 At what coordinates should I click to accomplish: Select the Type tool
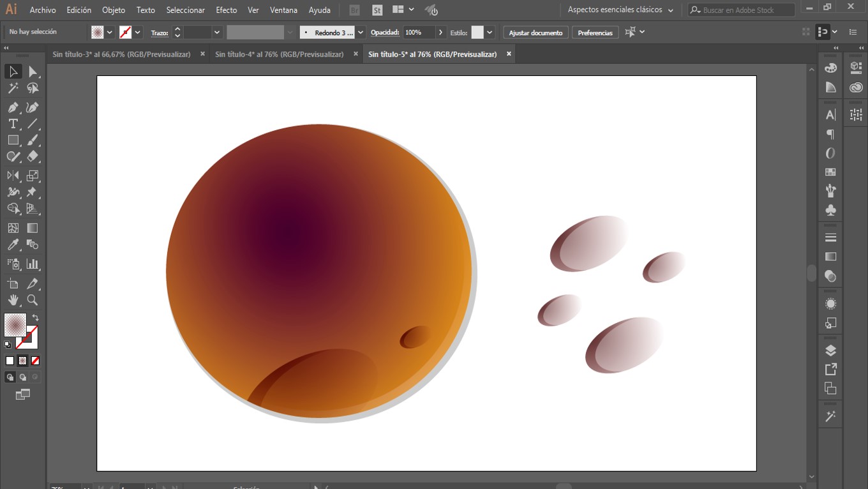(x=13, y=124)
